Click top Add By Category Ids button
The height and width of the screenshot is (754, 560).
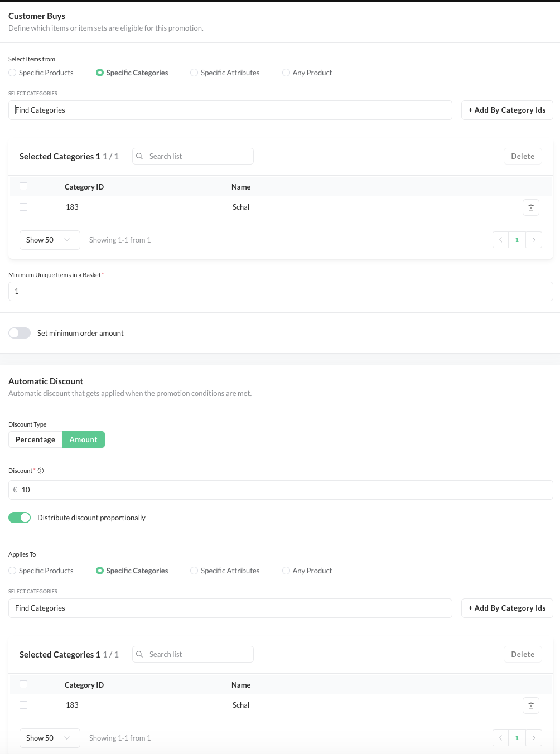(506, 110)
